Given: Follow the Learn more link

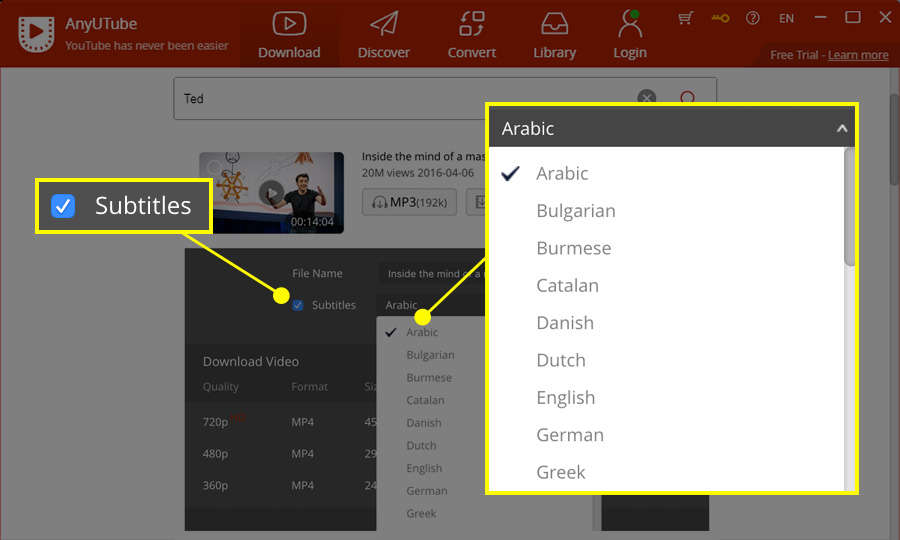Looking at the screenshot, I should tap(858, 55).
